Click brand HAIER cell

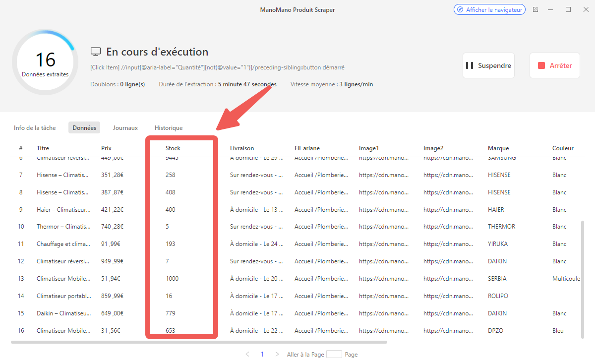pyautogui.click(x=496, y=210)
